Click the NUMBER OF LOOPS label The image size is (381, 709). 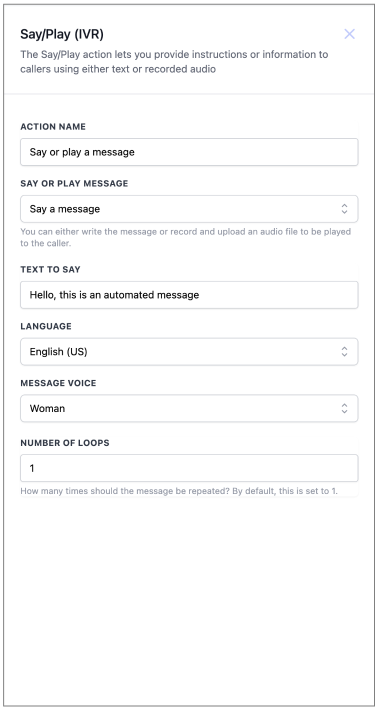[65, 443]
